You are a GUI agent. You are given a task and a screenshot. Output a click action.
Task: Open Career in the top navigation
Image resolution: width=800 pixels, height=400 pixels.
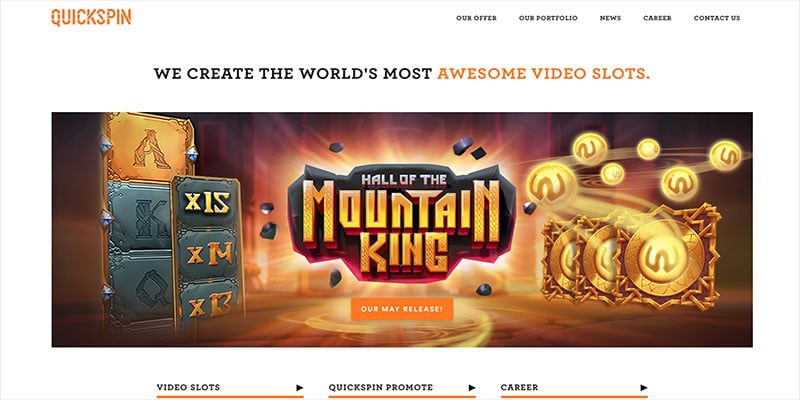coord(657,18)
